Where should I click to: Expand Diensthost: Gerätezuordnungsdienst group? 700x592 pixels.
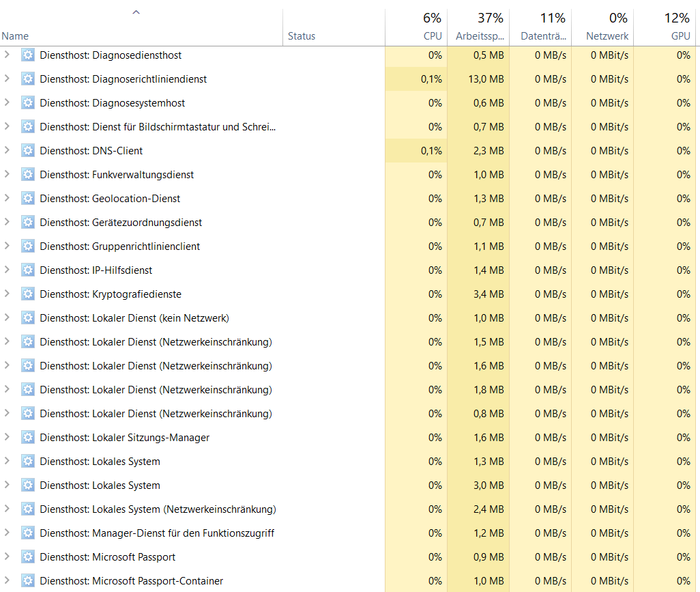coord(7,222)
